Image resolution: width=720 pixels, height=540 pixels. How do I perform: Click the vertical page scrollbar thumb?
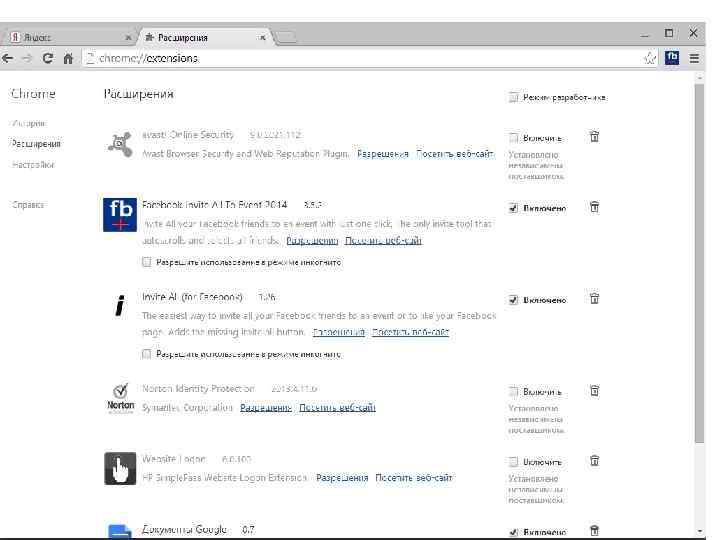pyautogui.click(x=699, y=264)
